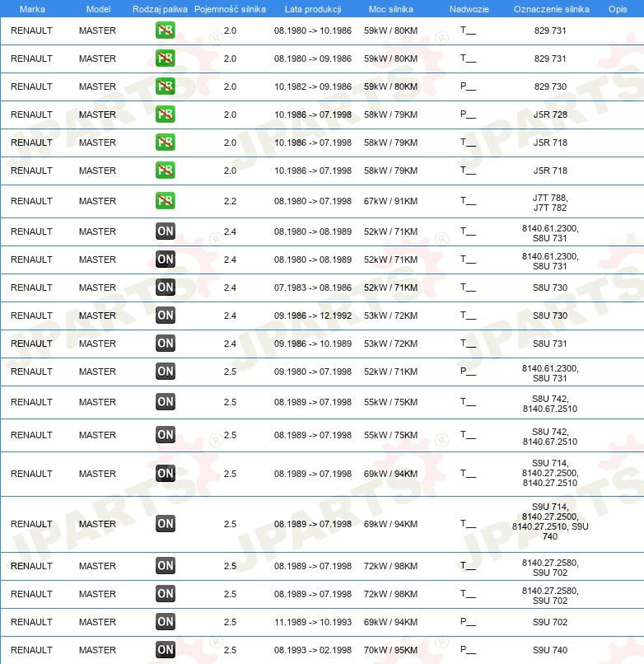The width and height of the screenshot is (644, 664).
Task: Select the date range 09.1980 -> 07.1998
Action: click(313, 372)
